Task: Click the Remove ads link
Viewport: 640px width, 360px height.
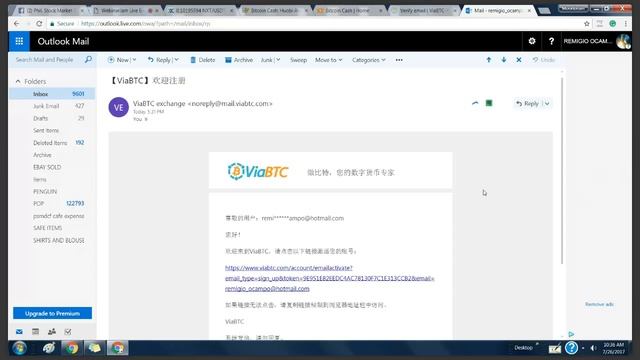Action: point(599,304)
